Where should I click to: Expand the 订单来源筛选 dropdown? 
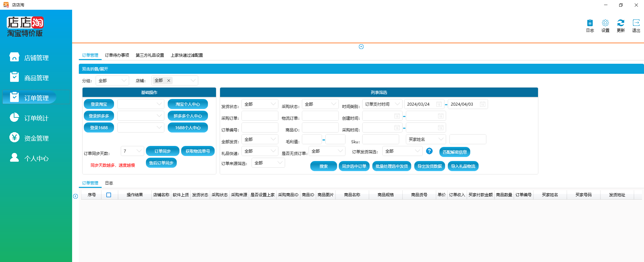pyautogui.click(x=268, y=163)
